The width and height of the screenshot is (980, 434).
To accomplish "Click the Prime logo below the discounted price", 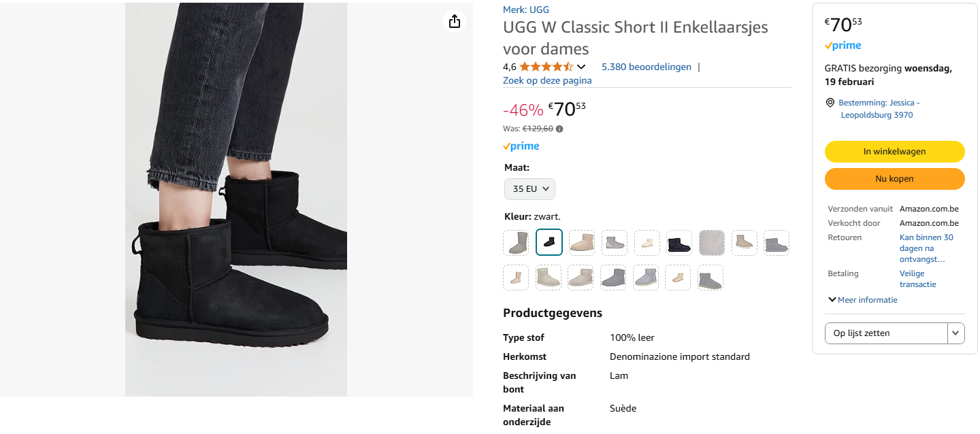I will 521,146.
